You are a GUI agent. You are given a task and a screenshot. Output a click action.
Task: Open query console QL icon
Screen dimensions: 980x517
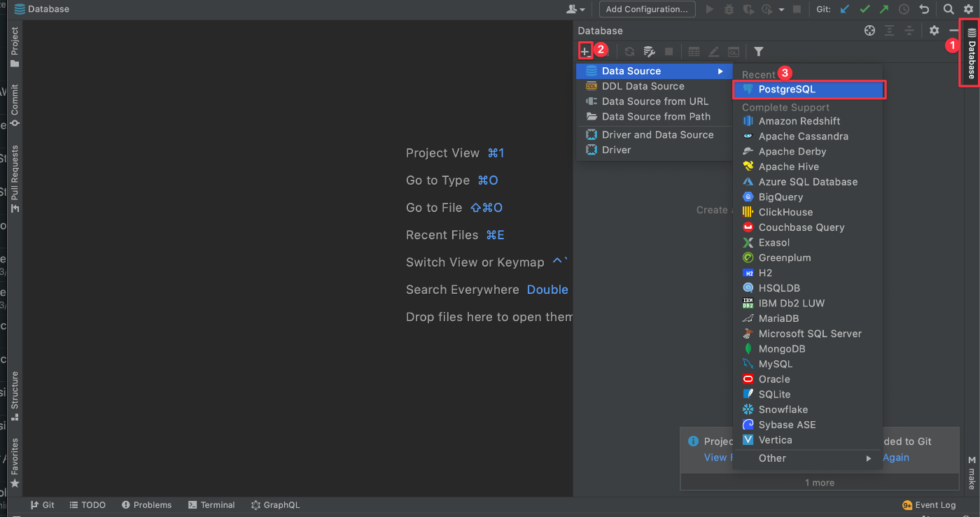pyautogui.click(x=733, y=52)
